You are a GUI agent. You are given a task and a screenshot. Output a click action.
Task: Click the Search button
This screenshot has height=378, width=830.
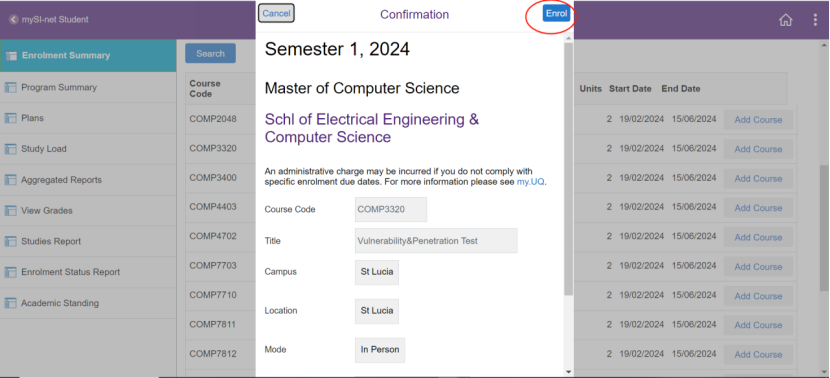pos(210,53)
